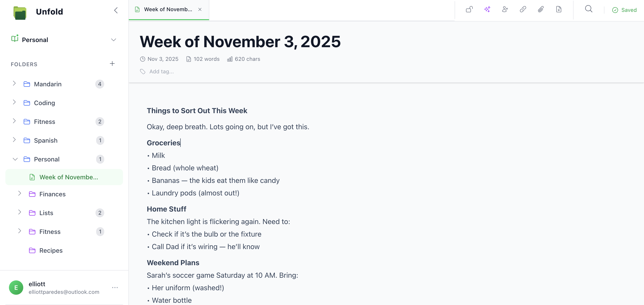Copy the note link using the link icon

[x=523, y=9]
